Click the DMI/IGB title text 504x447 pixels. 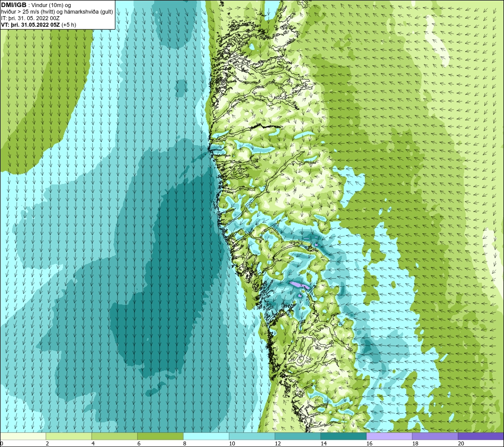[x=14, y=5]
